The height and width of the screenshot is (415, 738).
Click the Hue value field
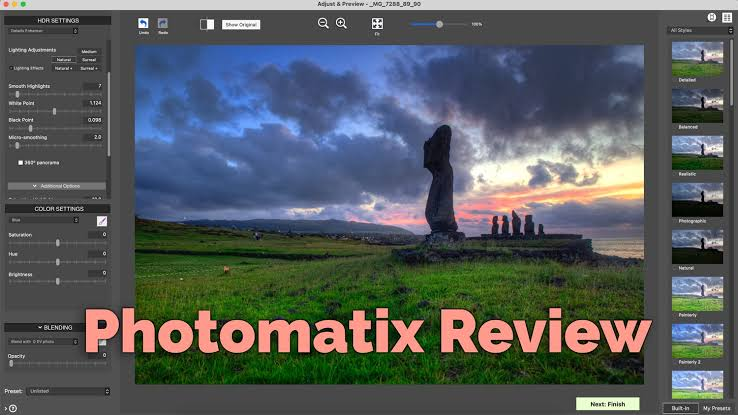pos(97,254)
